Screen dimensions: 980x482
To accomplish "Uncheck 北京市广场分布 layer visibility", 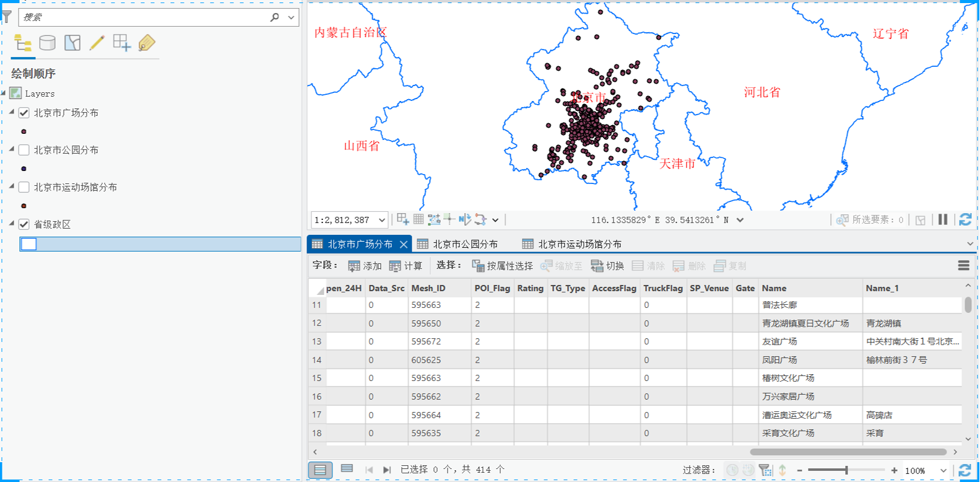I will [24, 113].
